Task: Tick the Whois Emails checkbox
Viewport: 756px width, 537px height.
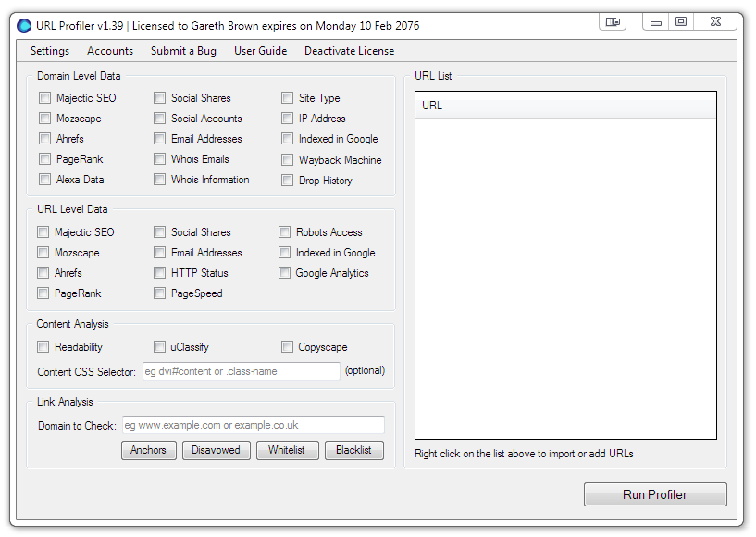Action: 159,158
